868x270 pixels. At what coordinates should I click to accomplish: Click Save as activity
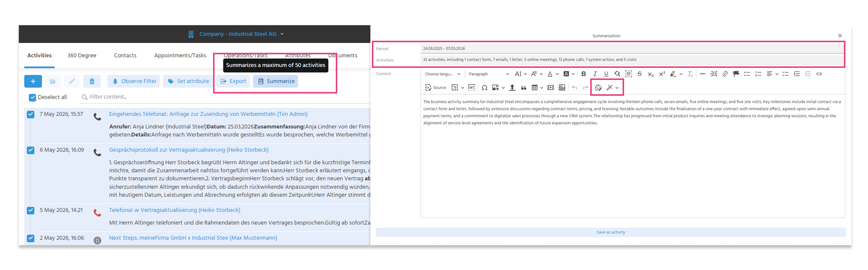[x=611, y=232]
